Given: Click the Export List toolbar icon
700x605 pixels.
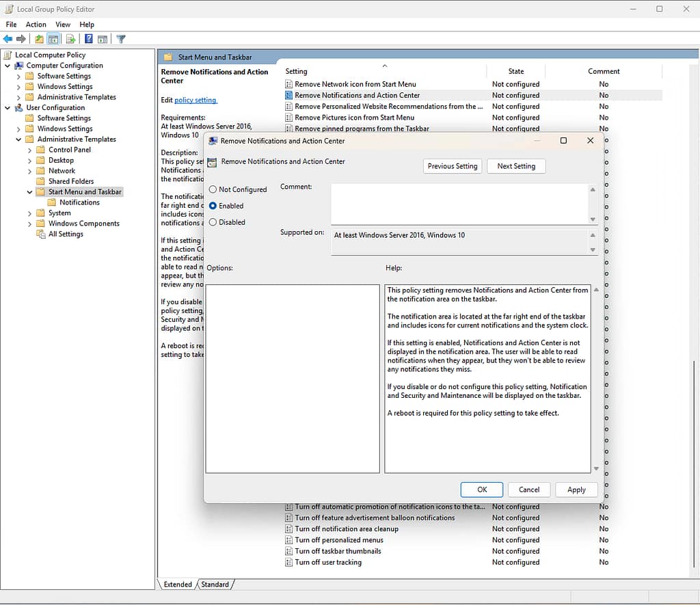Looking at the screenshot, I should [x=70, y=38].
